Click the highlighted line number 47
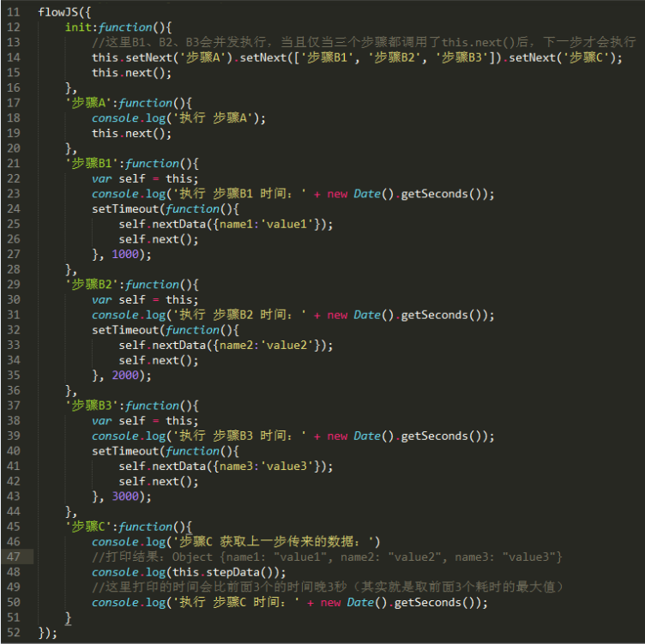The width and height of the screenshot is (645, 644). (x=13, y=557)
